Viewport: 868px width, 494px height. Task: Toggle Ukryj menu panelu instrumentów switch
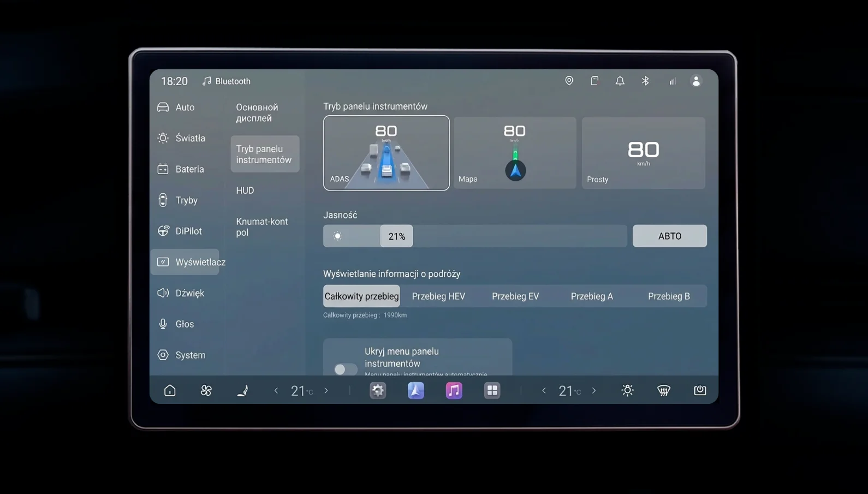tap(346, 369)
